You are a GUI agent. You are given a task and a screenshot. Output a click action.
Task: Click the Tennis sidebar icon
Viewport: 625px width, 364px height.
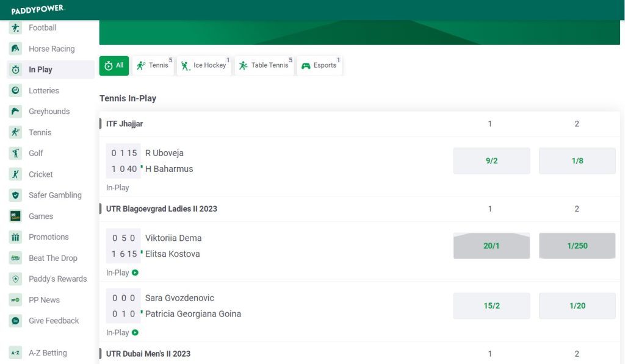pyautogui.click(x=15, y=132)
